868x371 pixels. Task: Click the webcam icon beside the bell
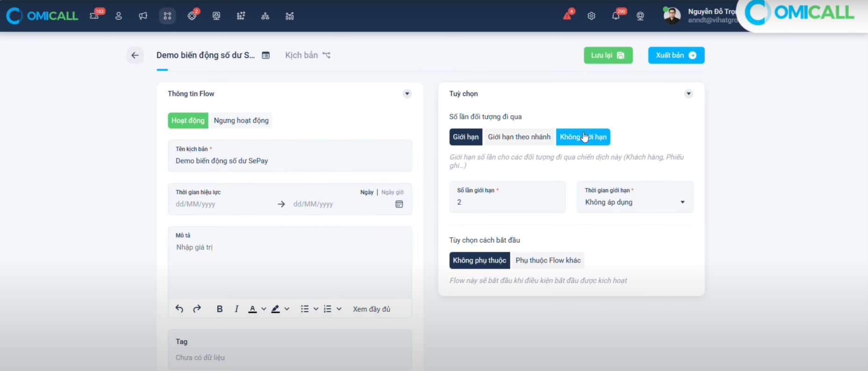pos(640,16)
